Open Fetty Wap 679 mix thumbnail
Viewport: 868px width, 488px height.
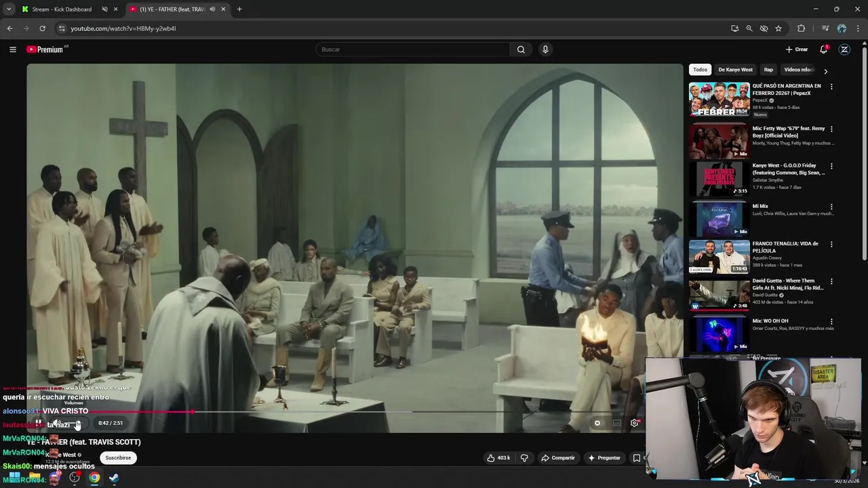719,141
